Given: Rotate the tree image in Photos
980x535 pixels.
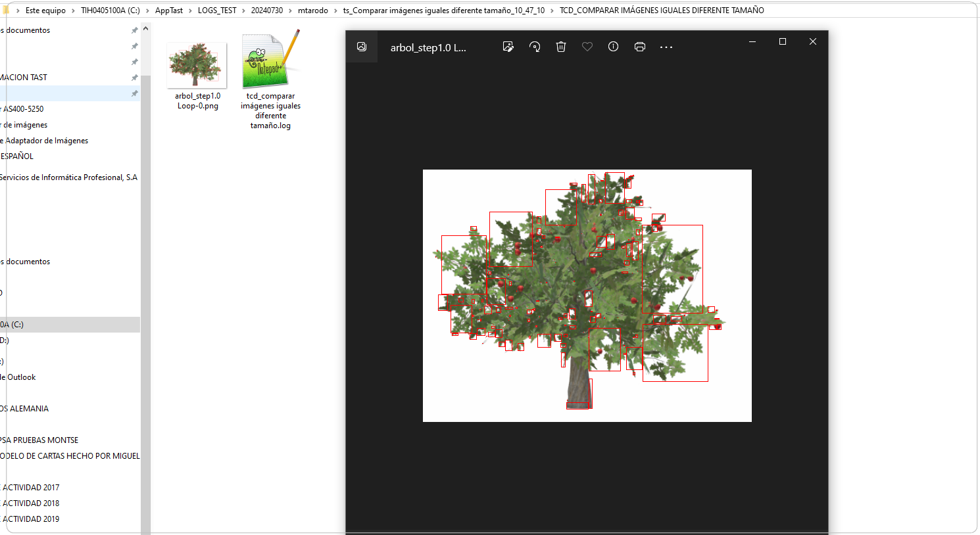Looking at the screenshot, I should 535,47.
